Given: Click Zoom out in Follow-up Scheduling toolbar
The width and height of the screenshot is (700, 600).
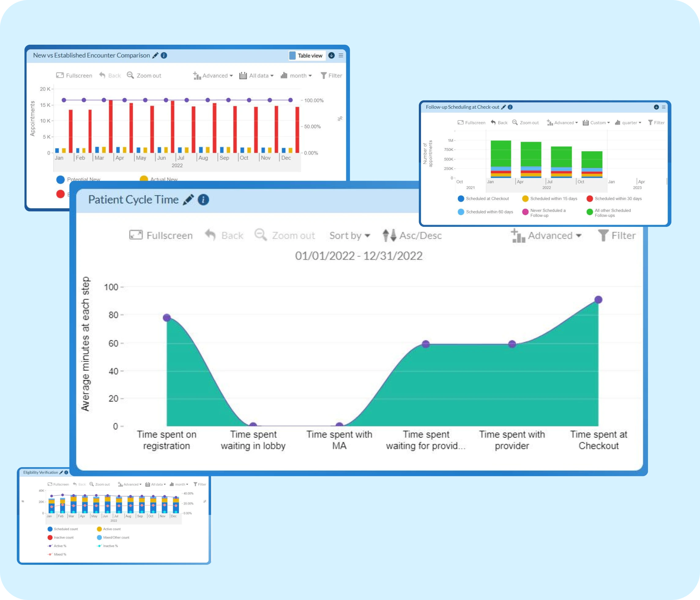Looking at the screenshot, I should (x=525, y=122).
